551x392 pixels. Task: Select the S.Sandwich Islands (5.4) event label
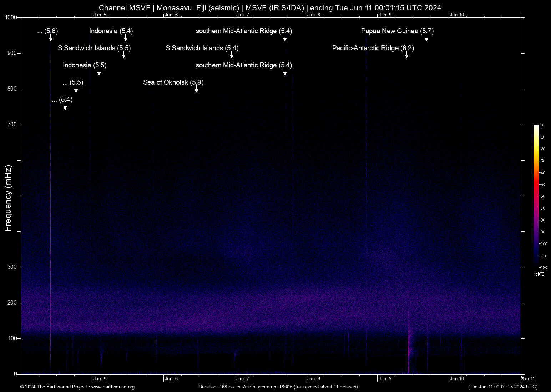click(202, 48)
